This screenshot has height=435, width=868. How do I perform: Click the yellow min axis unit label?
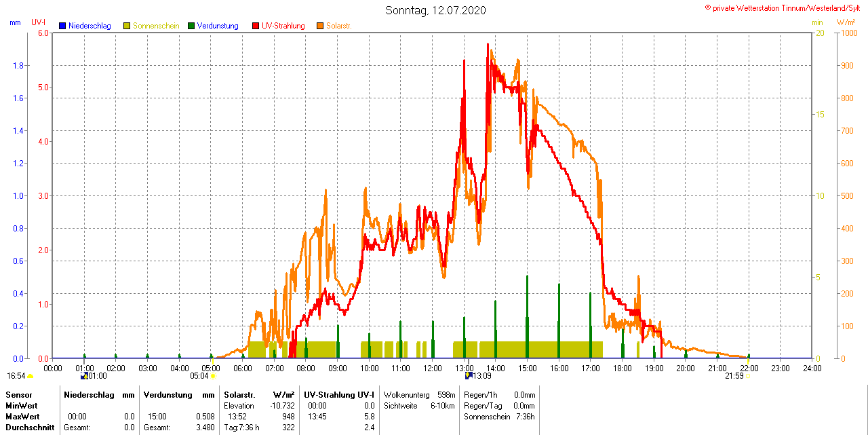(818, 22)
